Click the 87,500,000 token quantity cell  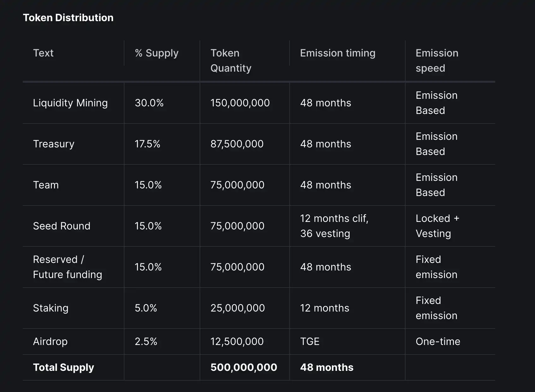237,144
